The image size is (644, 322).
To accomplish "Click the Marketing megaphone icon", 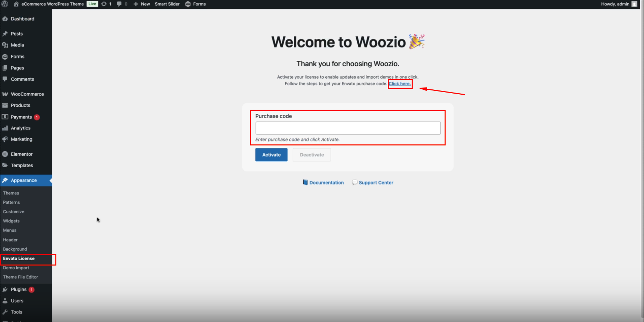I will (x=5, y=139).
